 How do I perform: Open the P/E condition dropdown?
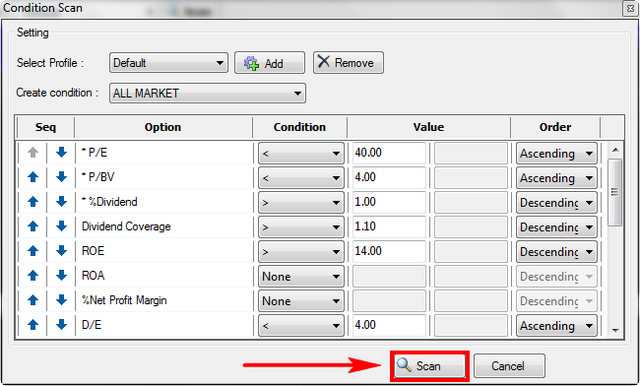[x=301, y=153]
